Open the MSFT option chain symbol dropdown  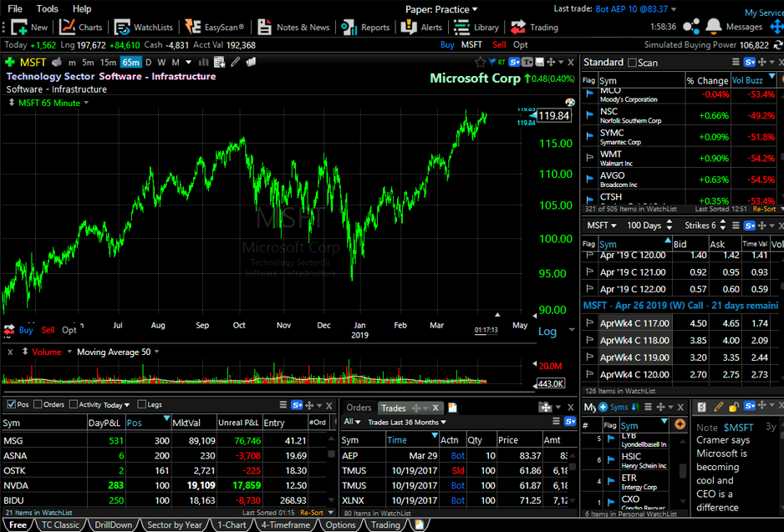[x=602, y=225]
